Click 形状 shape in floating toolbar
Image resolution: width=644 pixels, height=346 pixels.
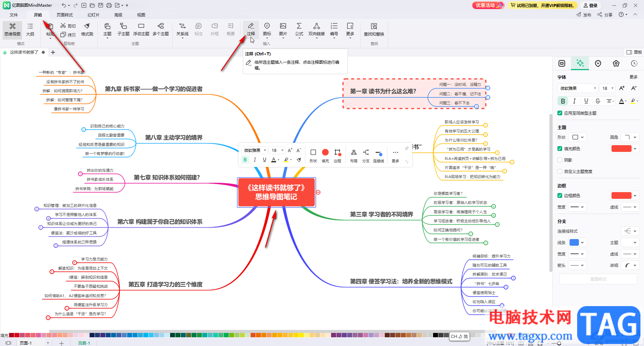click(x=313, y=156)
